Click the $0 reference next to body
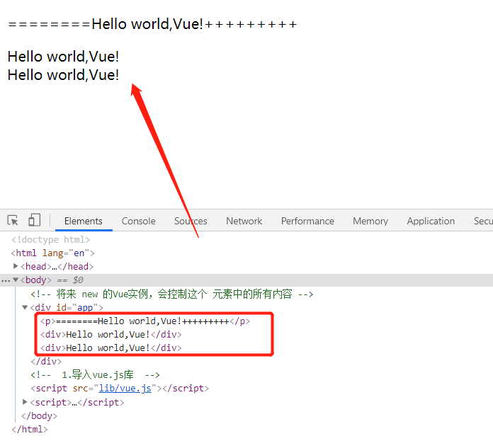Screen dimensions: 493x448 pyautogui.click(x=78, y=280)
